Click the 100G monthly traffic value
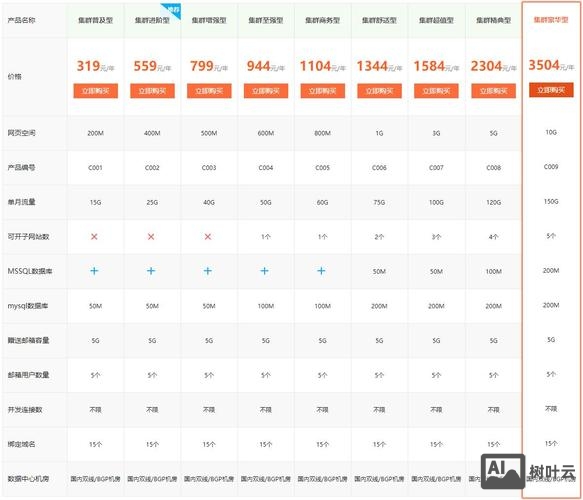The height and width of the screenshot is (500, 583). (437, 202)
